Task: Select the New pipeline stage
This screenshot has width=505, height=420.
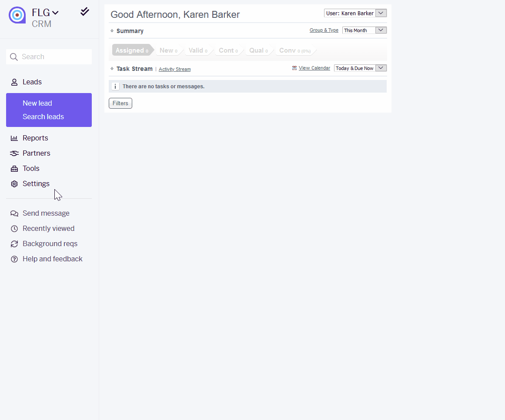Action: click(x=168, y=50)
